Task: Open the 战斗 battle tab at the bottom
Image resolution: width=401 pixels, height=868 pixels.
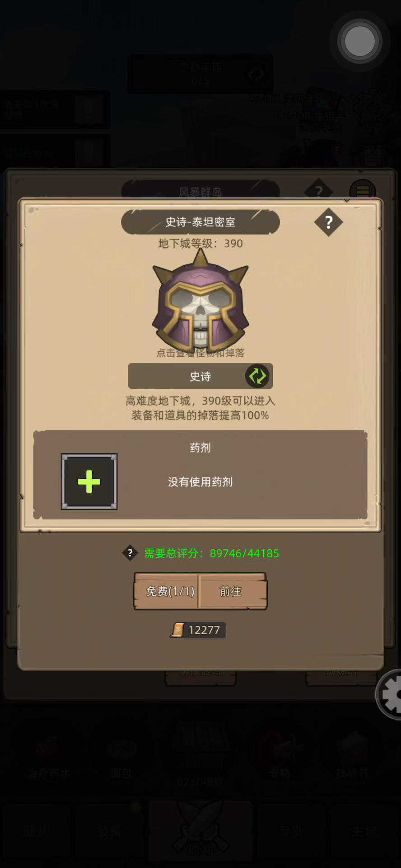Action: coord(200,833)
